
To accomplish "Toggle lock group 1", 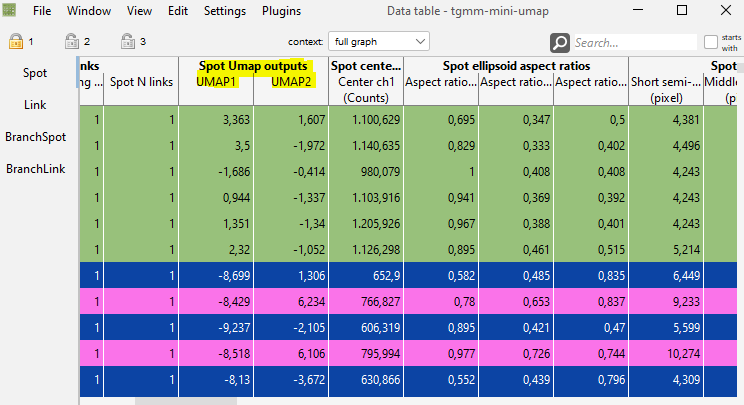I will click(x=16, y=41).
